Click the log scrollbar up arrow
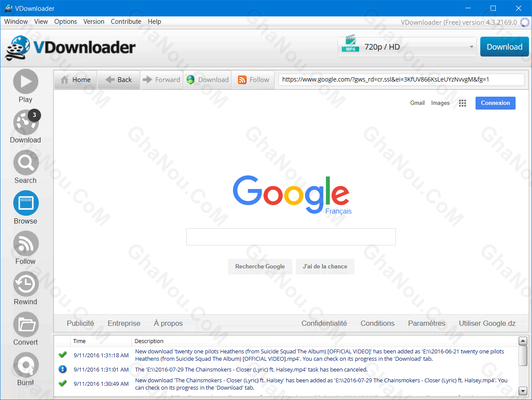 pos(523,341)
